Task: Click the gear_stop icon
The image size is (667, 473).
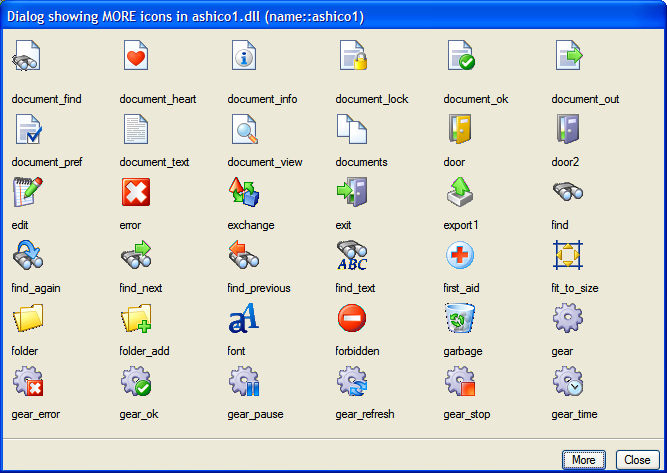Action: point(460,382)
